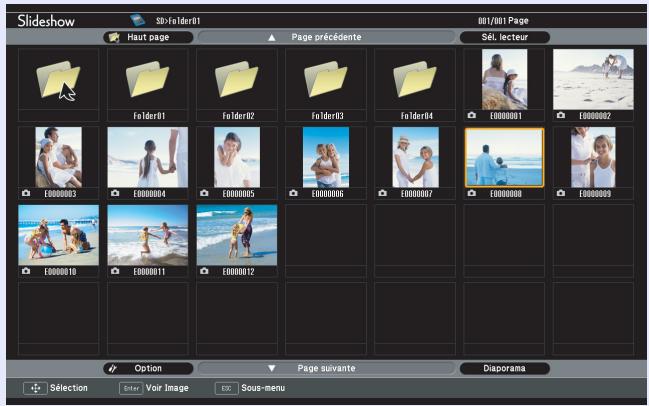Select couple thumbnail E0000003
The height and width of the screenshot is (406, 649).
58,157
